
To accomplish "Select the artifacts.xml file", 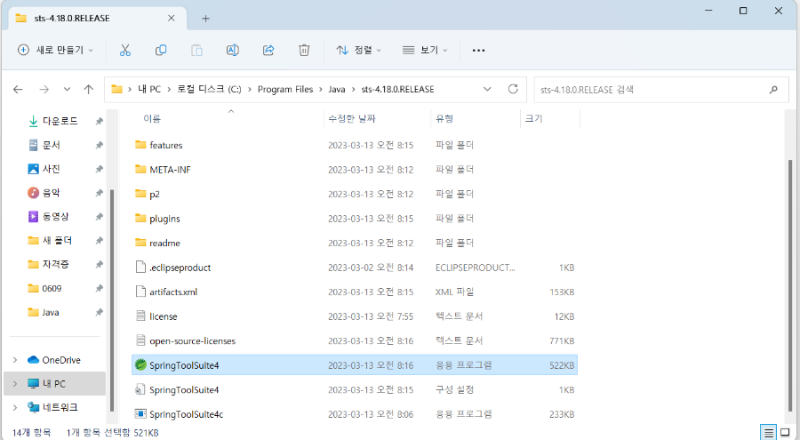I will tap(355, 292).
